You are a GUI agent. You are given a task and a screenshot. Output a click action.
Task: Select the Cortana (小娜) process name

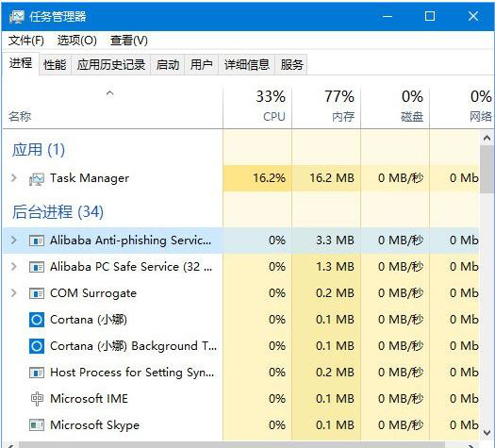89,320
